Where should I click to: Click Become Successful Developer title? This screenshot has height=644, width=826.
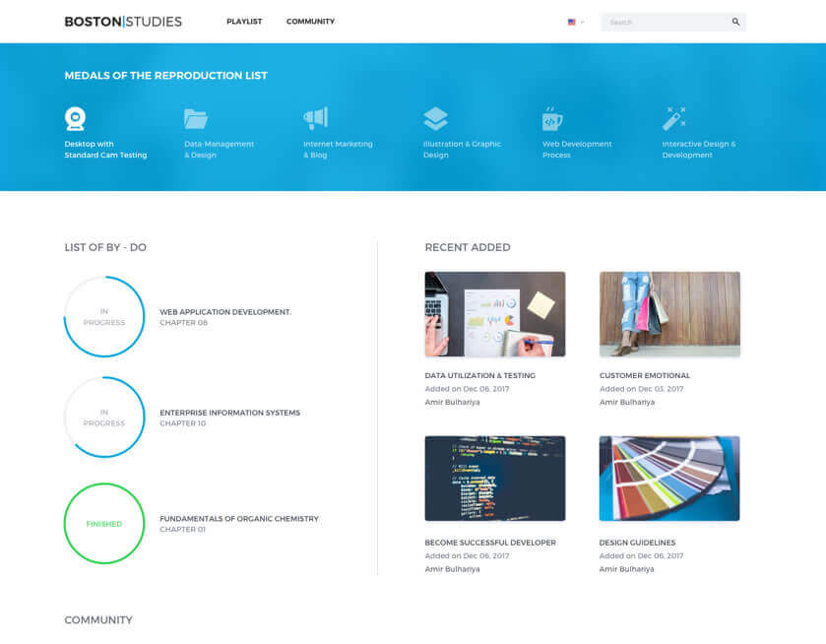coord(490,543)
